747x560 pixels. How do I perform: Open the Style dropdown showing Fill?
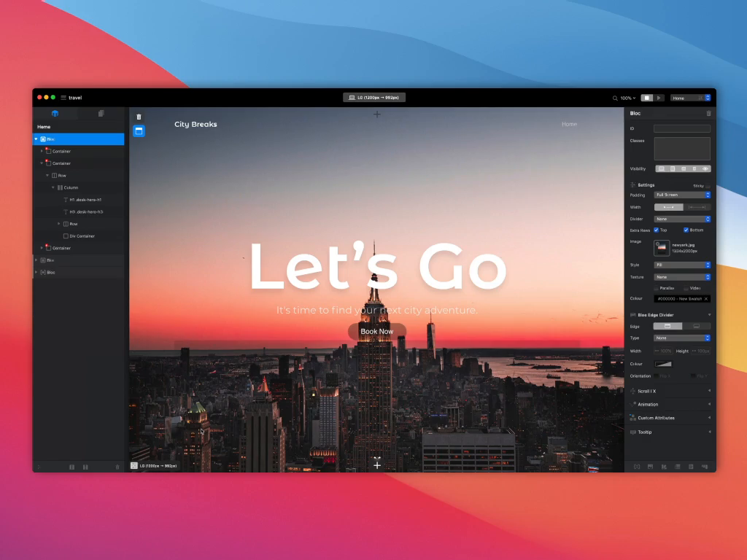coord(682,265)
